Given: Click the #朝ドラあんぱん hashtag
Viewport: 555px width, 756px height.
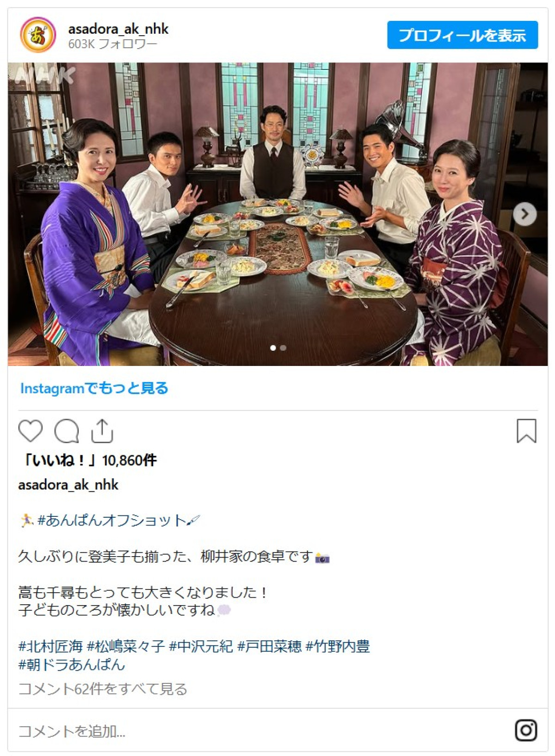Looking at the screenshot, I should click(72, 664).
